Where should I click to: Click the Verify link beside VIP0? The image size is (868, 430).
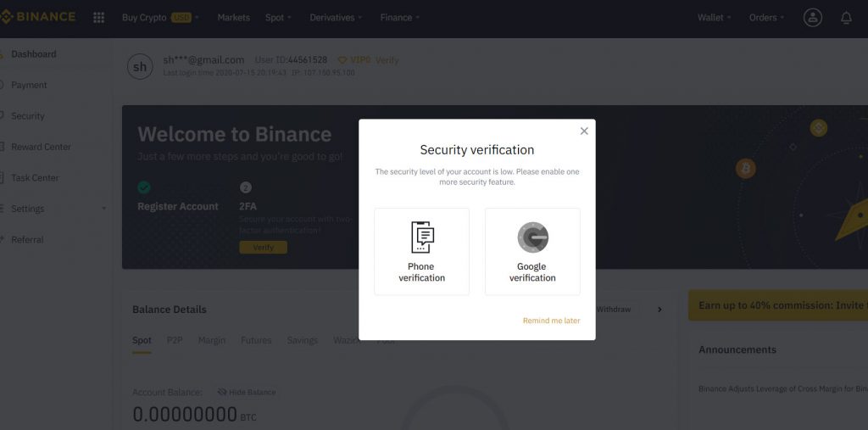(387, 60)
